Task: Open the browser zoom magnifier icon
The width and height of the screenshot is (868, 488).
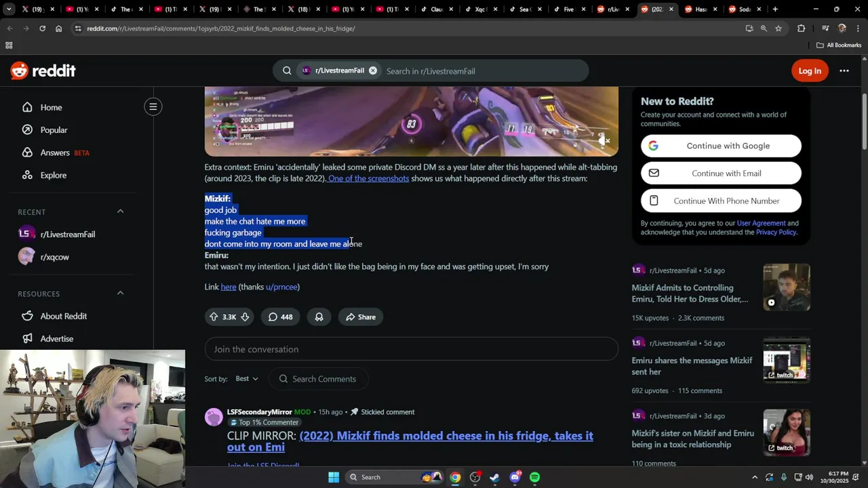Action: (764, 28)
